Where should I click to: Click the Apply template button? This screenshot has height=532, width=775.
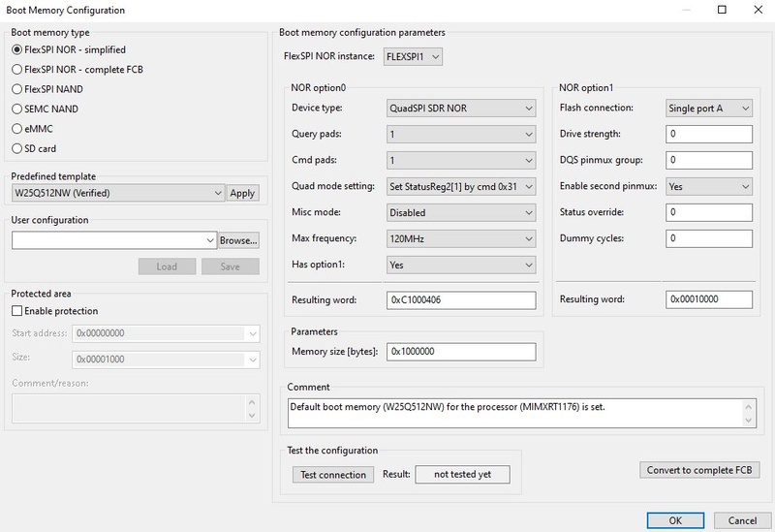pyautogui.click(x=242, y=193)
